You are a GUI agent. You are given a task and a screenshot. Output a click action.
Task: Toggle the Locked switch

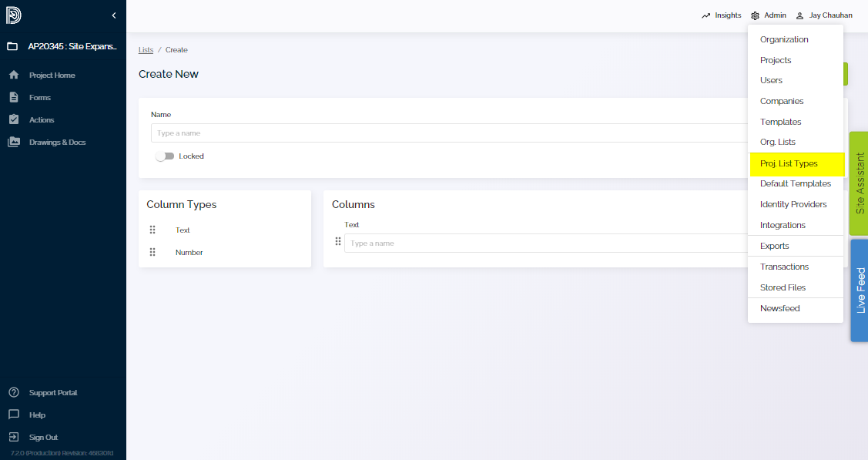point(165,156)
